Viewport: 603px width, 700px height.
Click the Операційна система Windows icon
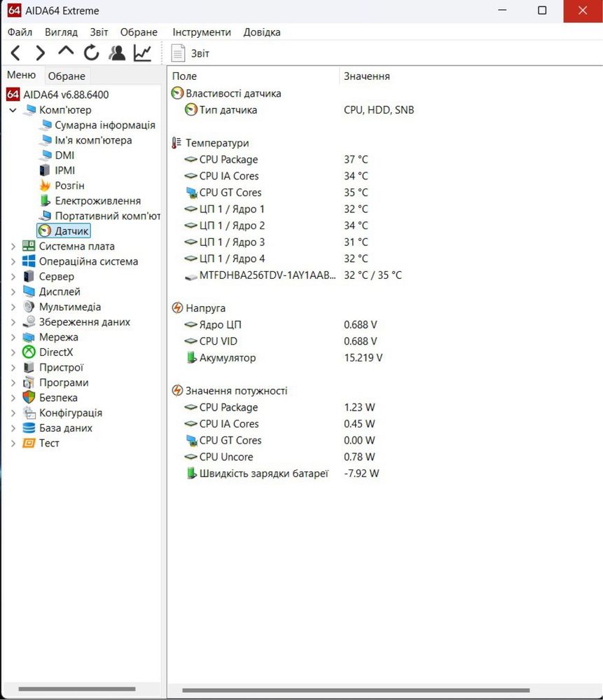(29, 261)
